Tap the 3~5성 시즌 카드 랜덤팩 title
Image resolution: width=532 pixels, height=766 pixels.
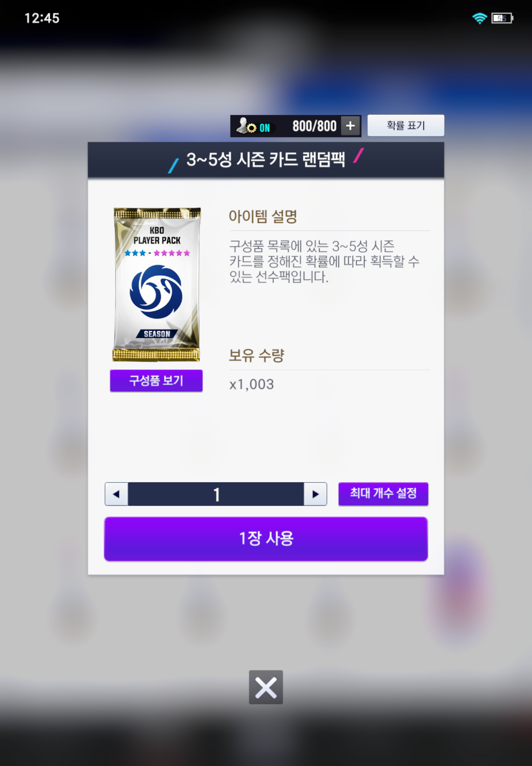266,159
